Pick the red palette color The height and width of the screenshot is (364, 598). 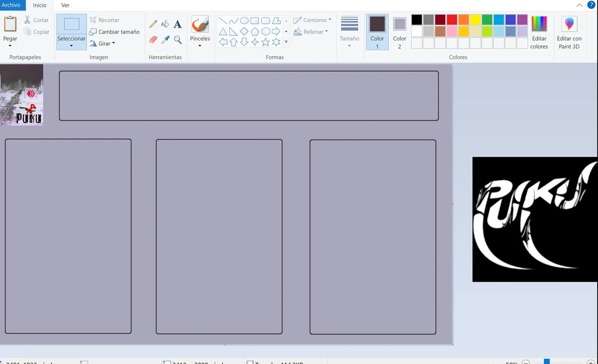(x=452, y=20)
